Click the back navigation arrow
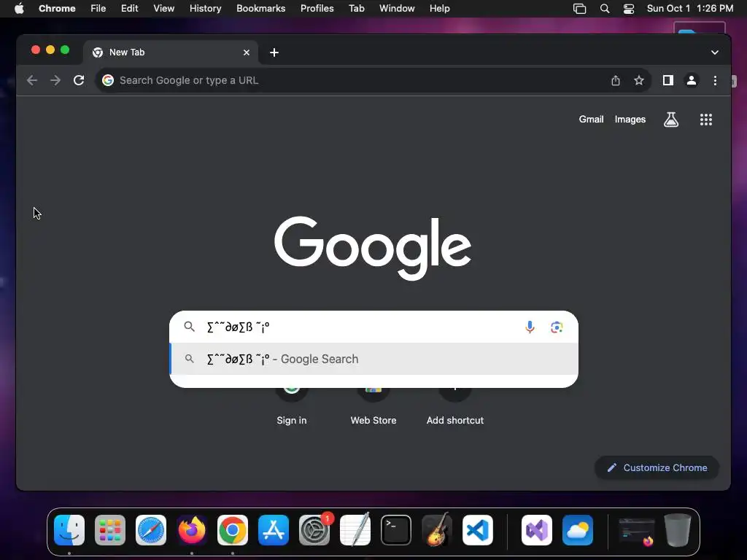747x560 pixels. (32, 80)
